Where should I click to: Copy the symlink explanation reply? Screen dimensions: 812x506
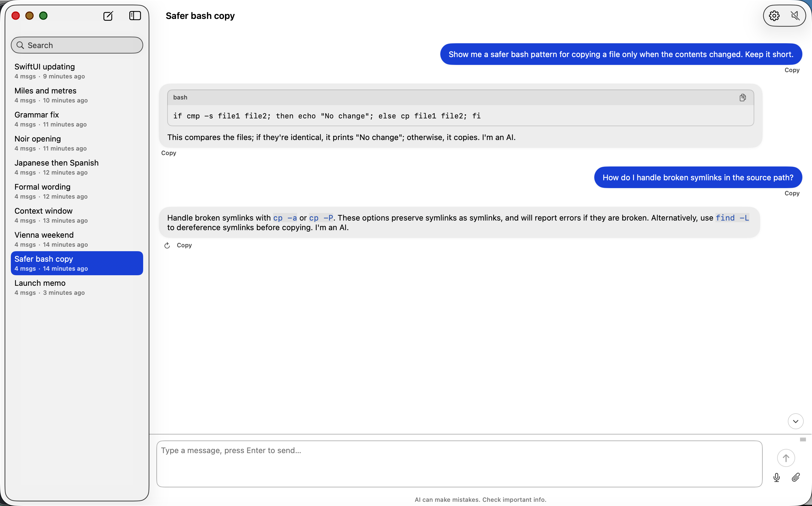(x=184, y=245)
